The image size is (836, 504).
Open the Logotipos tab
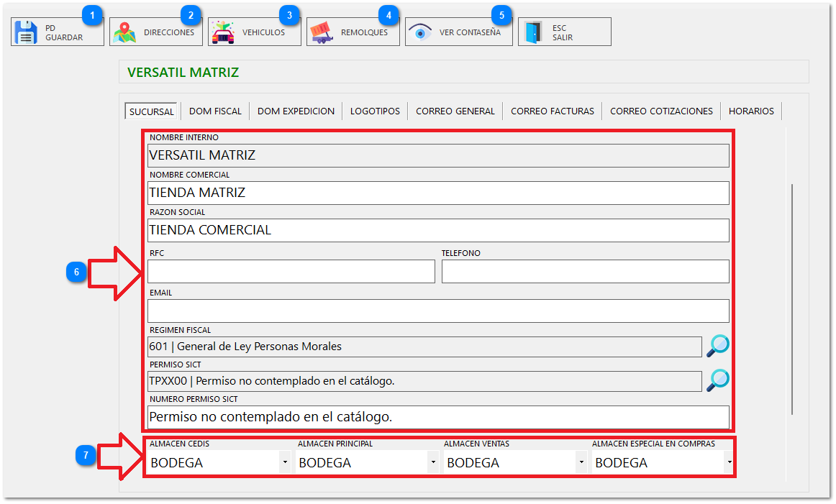[375, 111]
